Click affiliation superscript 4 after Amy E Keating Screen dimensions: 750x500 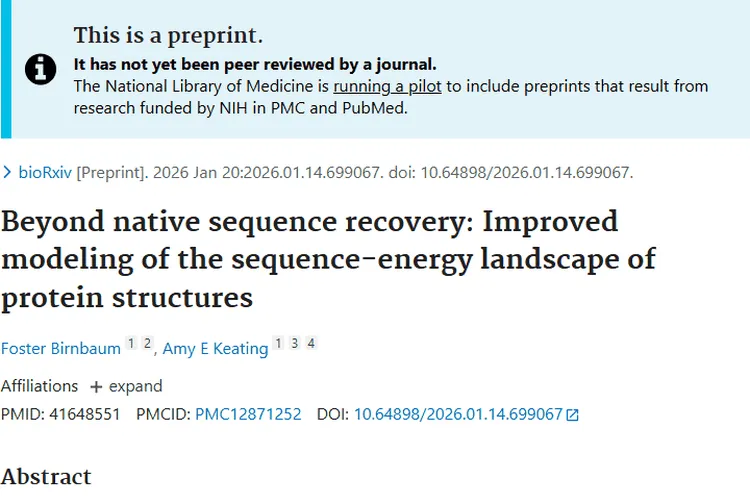(x=311, y=344)
